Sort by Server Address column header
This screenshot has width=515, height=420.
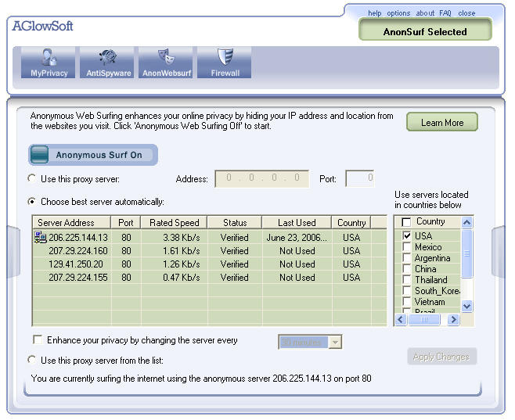(71, 222)
